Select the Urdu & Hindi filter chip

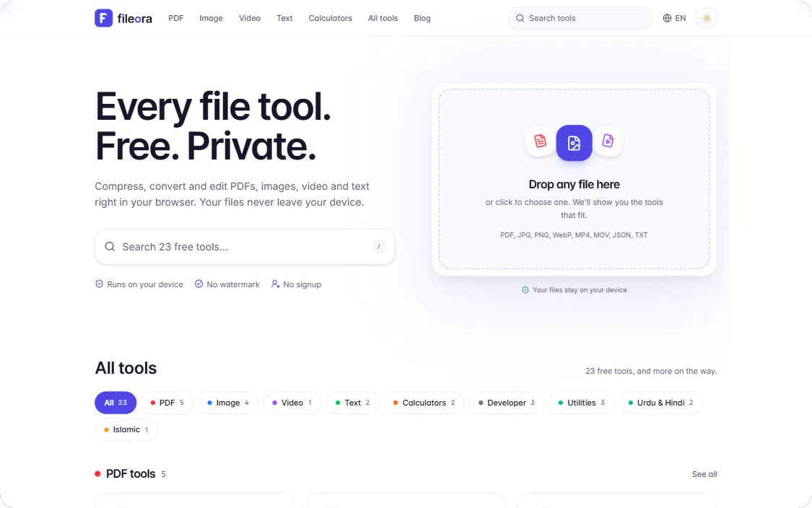click(660, 403)
